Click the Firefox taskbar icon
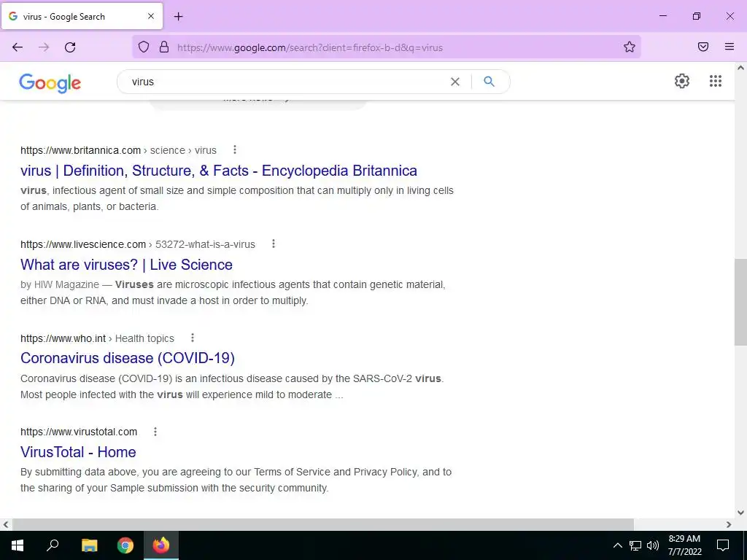Viewport: 747px width, 560px height. click(161, 545)
